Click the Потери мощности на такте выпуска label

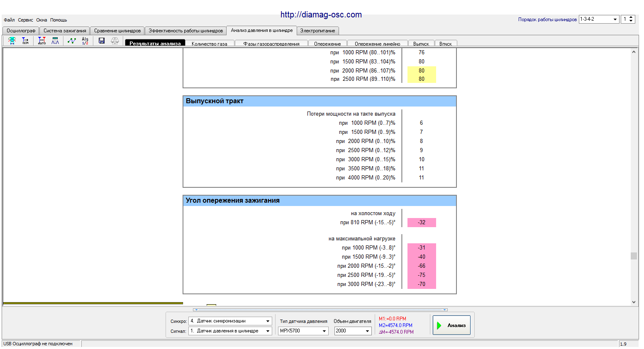click(351, 114)
